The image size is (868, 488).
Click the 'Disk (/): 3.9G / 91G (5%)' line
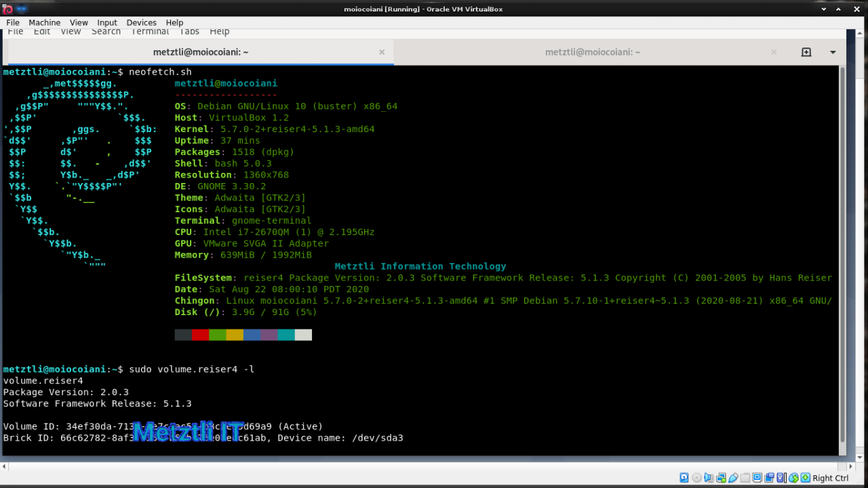coord(246,312)
